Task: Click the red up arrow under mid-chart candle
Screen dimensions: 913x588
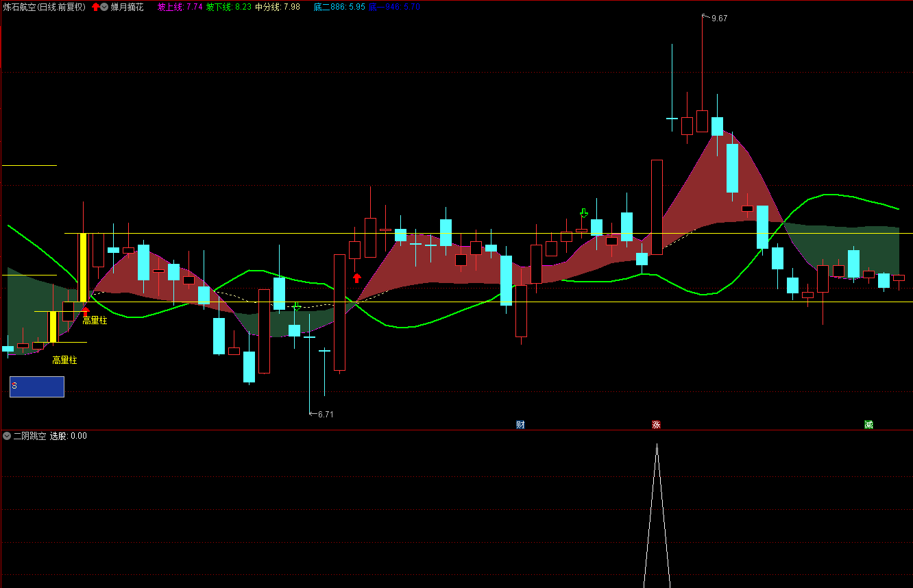Action: pos(356,278)
